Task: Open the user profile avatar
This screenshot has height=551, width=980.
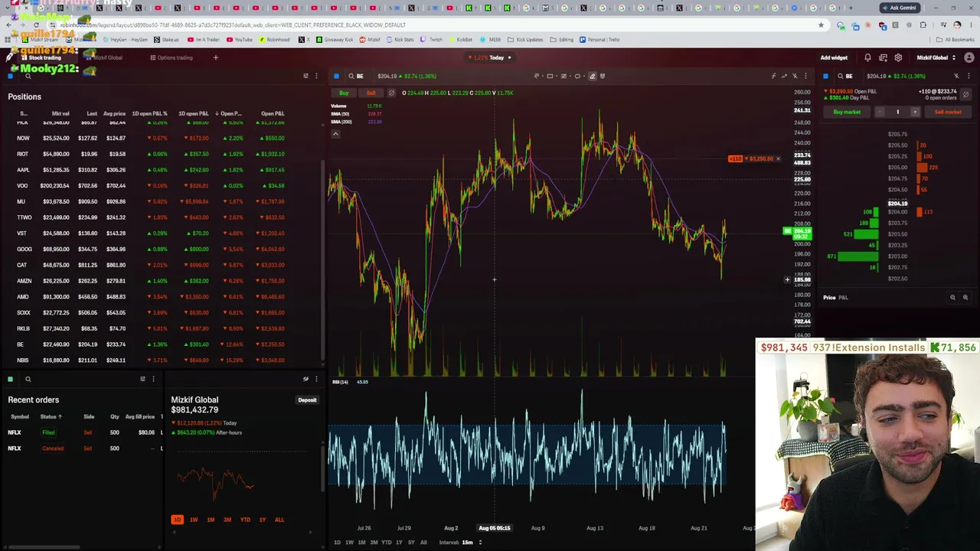Action: (969, 57)
